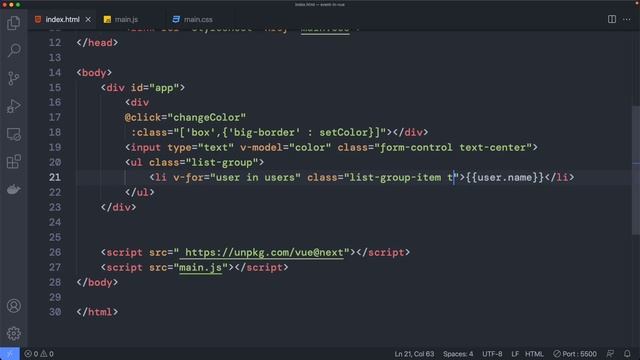Image resolution: width=640 pixels, height=360 pixels.
Task: Click on id="app" attribute
Action: 155,88
